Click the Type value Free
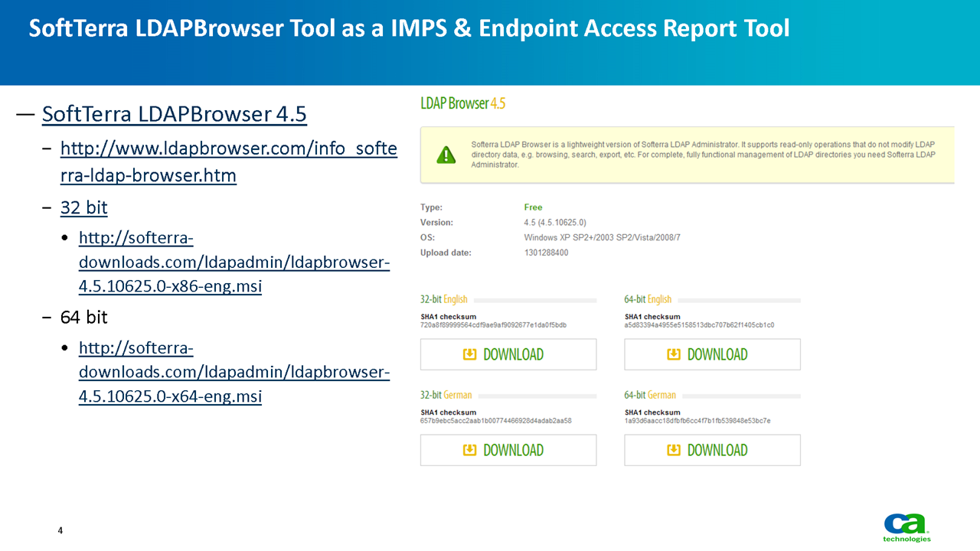This screenshot has height=551, width=980. [x=533, y=207]
